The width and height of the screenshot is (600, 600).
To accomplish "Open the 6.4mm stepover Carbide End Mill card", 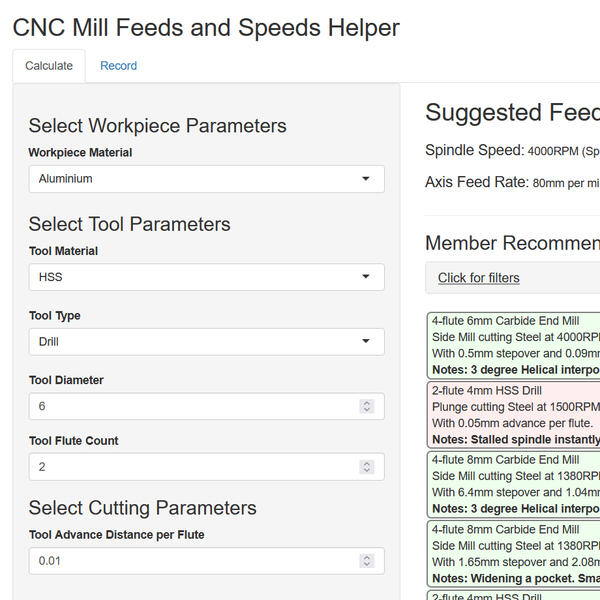I will [x=514, y=484].
